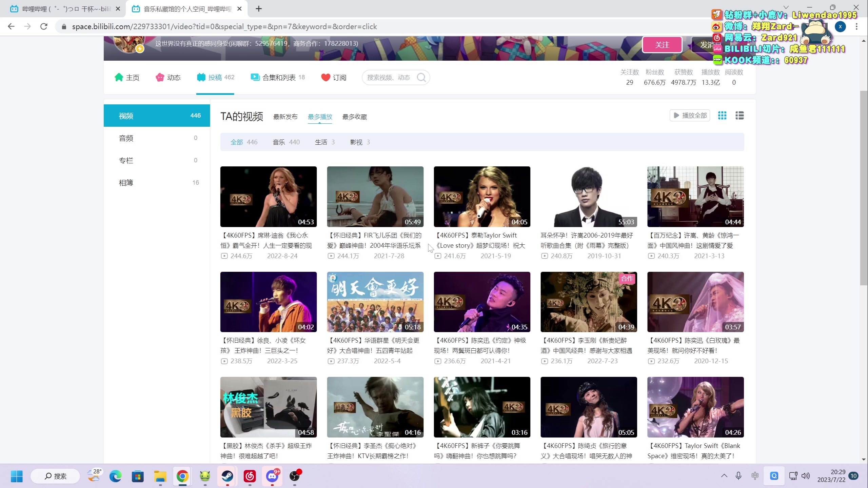The width and height of the screenshot is (868, 488).
Task: Launch Steam from the taskbar
Action: pyautogui.click(x=227, y=476)
